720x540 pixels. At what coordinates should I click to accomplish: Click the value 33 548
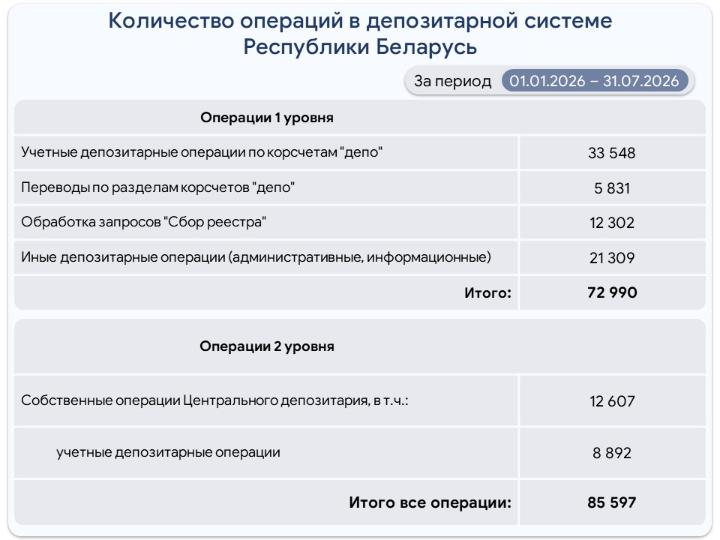pyautogui.click(x=612, y=153)
